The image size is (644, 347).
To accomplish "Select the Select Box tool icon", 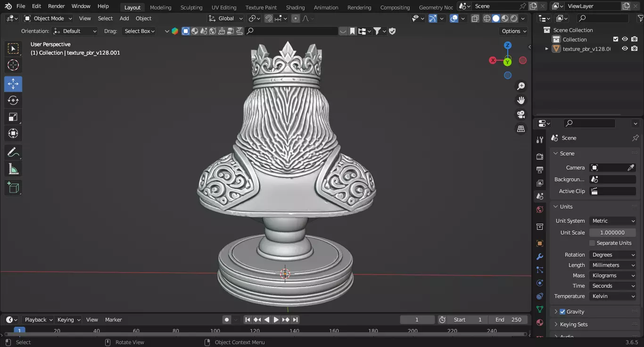I will (13, 48).
